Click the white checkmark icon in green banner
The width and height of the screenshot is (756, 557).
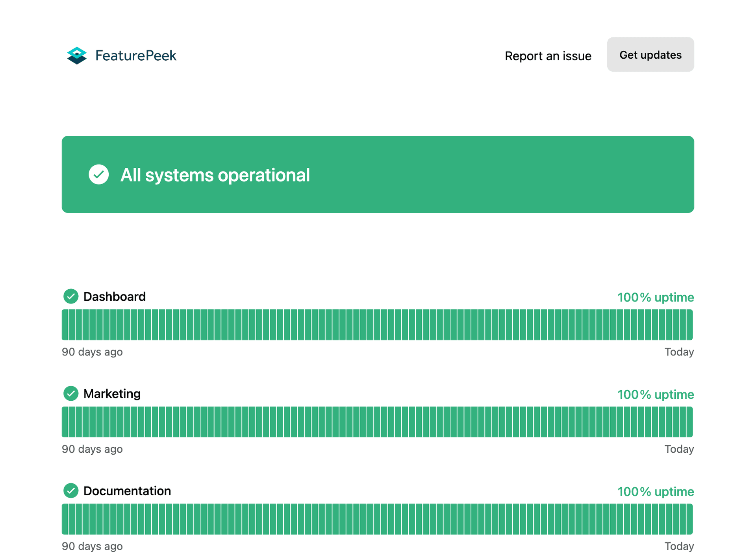click(99, 174)
